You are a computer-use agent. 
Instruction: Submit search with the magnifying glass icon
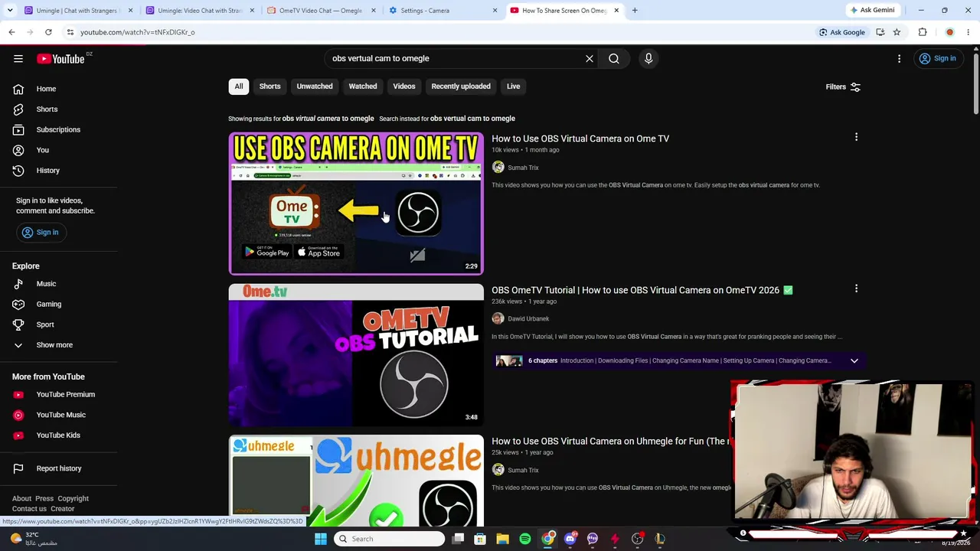pos(614,58)
